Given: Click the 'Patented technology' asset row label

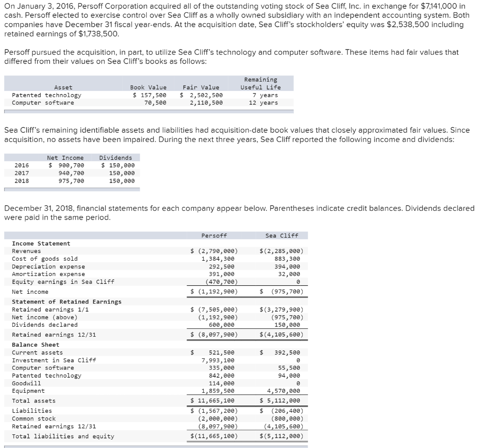Looking at the screenshot, I should point(47,95).
